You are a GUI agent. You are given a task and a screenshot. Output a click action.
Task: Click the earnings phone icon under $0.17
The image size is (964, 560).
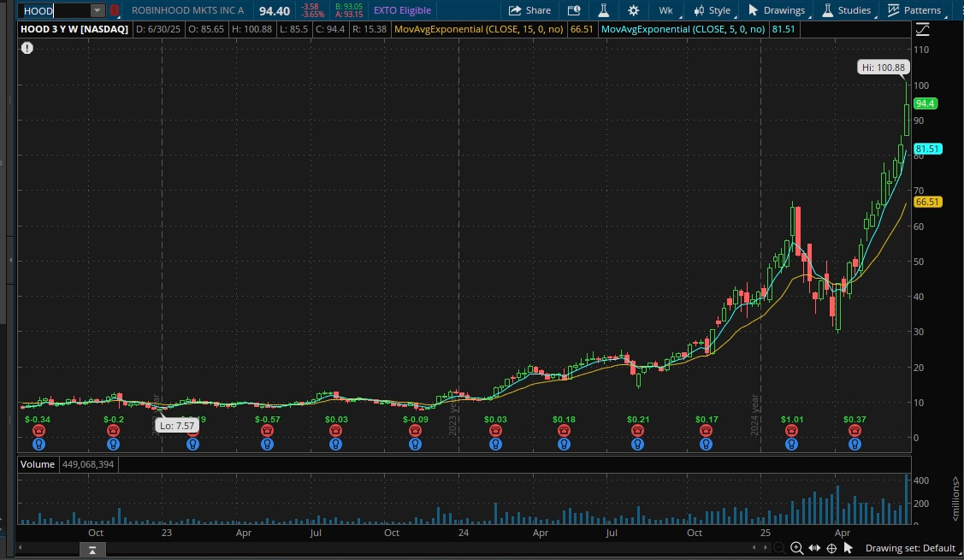coord(706,431)
